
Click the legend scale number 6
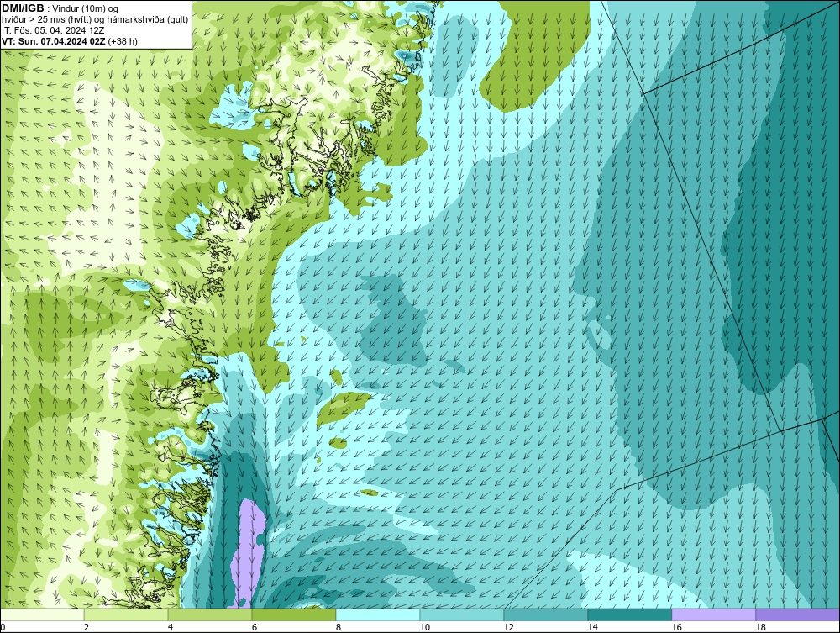click(254, 627)
